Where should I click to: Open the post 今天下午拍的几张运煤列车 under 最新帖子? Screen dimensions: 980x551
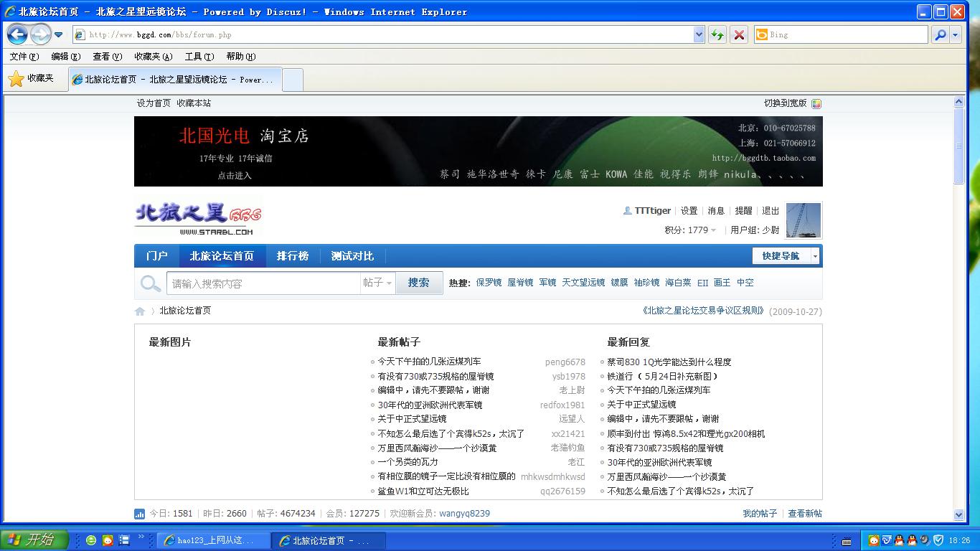pyautogui.click(x=430, y=362)
